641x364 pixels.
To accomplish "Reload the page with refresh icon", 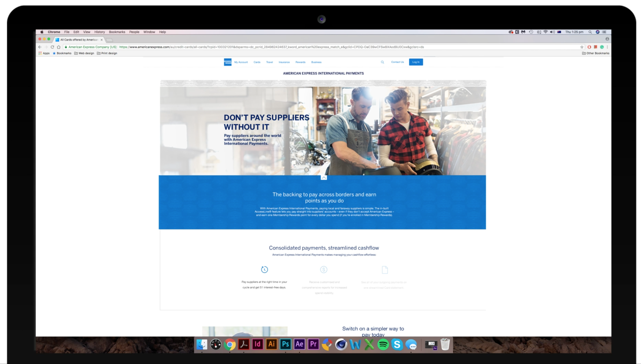I will 52,47.
